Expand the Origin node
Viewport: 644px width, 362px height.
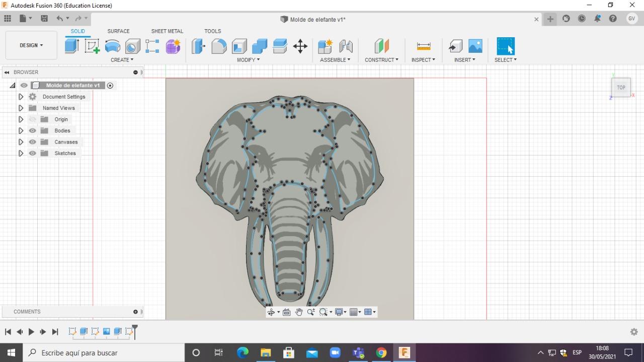point(21,119)
